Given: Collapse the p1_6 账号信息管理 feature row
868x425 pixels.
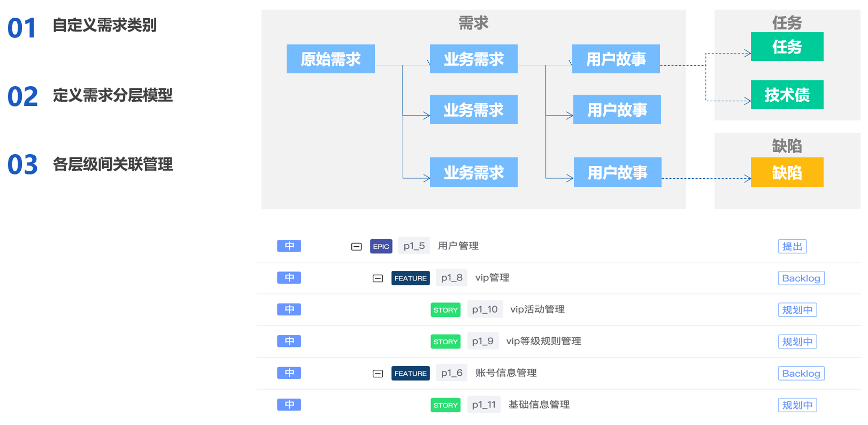Looking at the screenshot, I should point(378,374).
